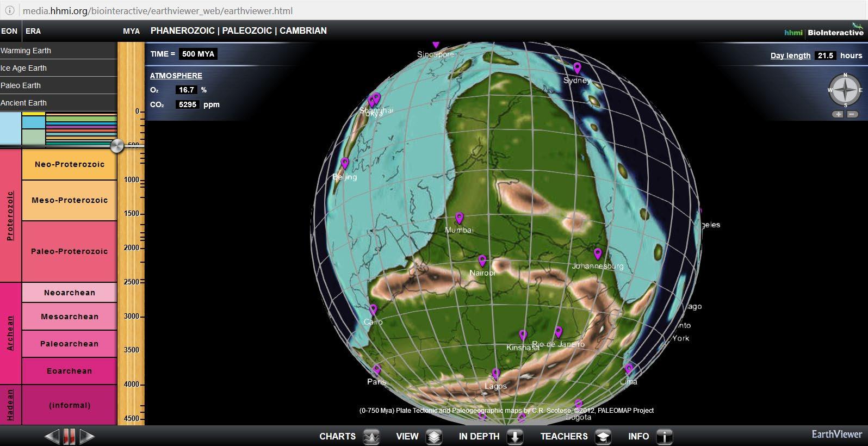Open the Teachers graduation cap icon

click(603, 437)
